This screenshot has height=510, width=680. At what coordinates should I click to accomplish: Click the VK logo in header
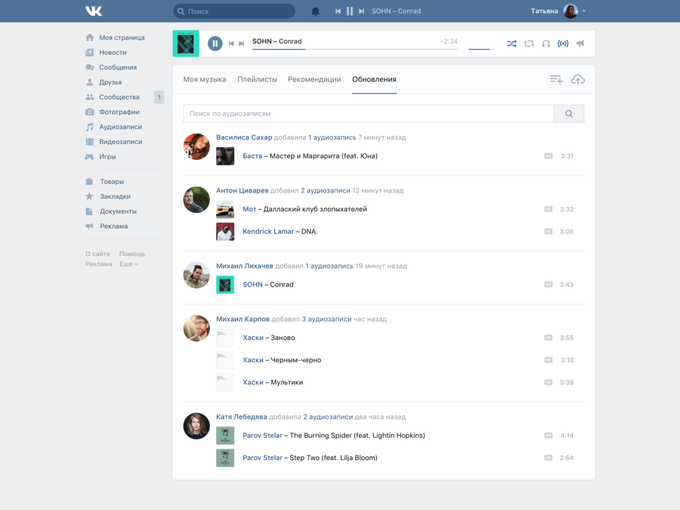pos(93,11)
